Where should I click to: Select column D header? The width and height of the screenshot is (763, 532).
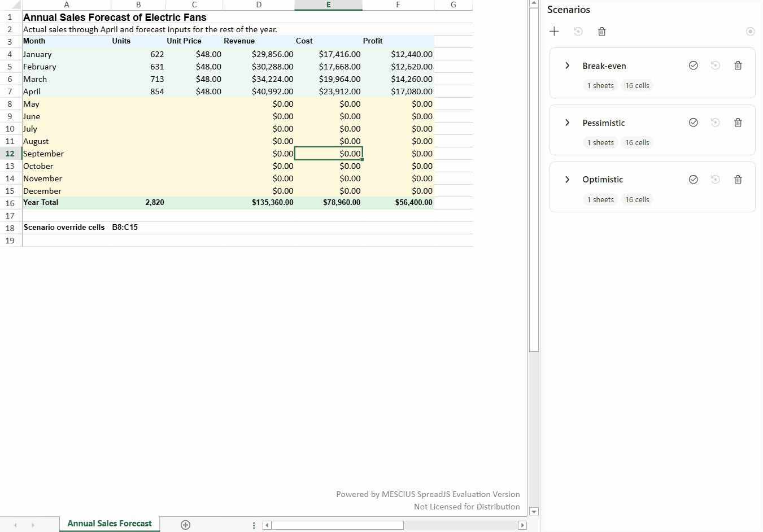point(259,5)
